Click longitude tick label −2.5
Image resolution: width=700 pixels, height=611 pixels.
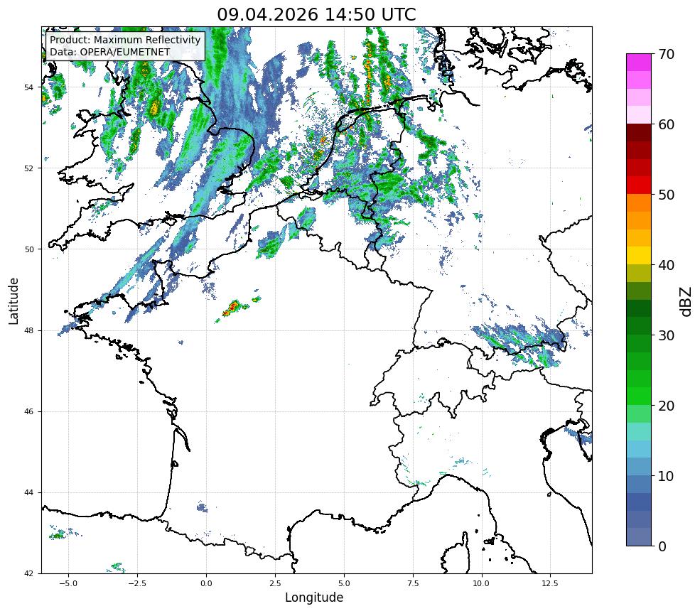[x=137, y=583]
